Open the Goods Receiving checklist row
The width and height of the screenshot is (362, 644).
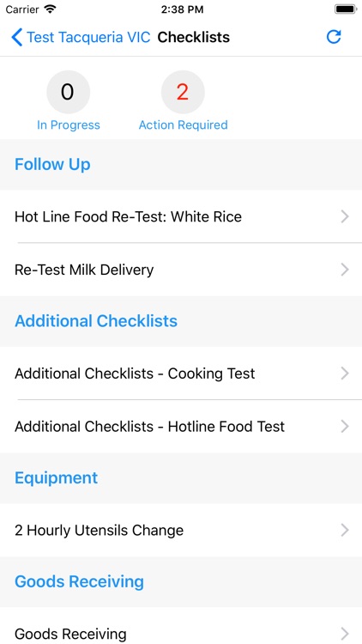[x=181, y=627]
